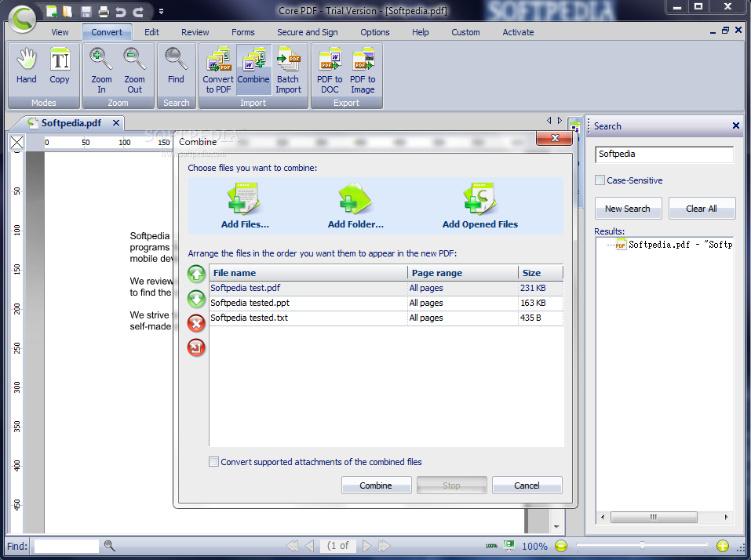This screenshot has width=751, height=560.
Task: Open the Review ribbon tab
Action: pyautogui.click(x=195, y=32)
